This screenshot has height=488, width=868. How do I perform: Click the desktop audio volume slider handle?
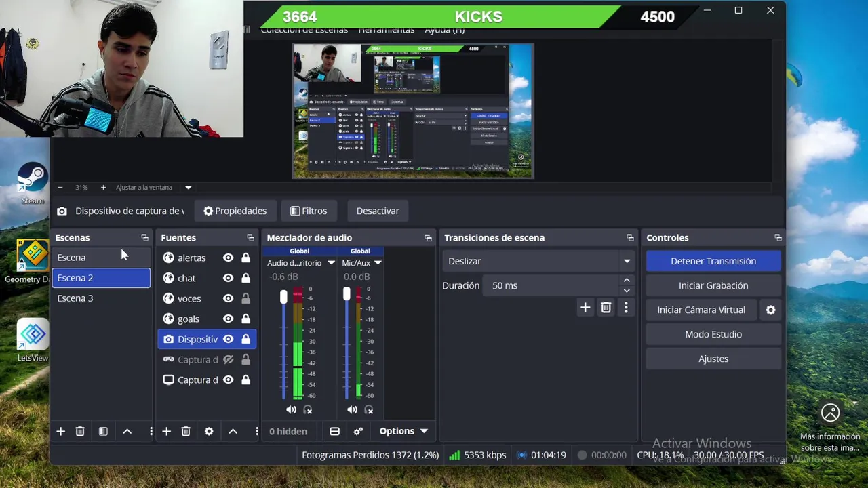pos(283,296)
